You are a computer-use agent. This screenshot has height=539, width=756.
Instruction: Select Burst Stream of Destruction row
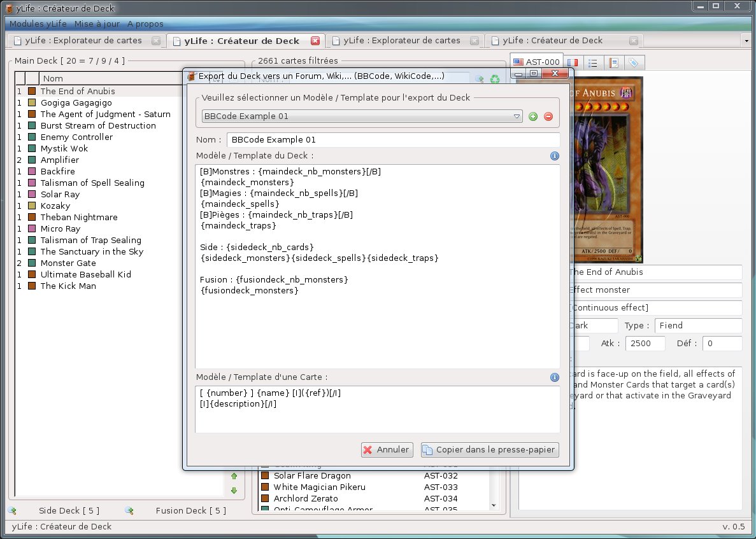click(x=98, y=126)
